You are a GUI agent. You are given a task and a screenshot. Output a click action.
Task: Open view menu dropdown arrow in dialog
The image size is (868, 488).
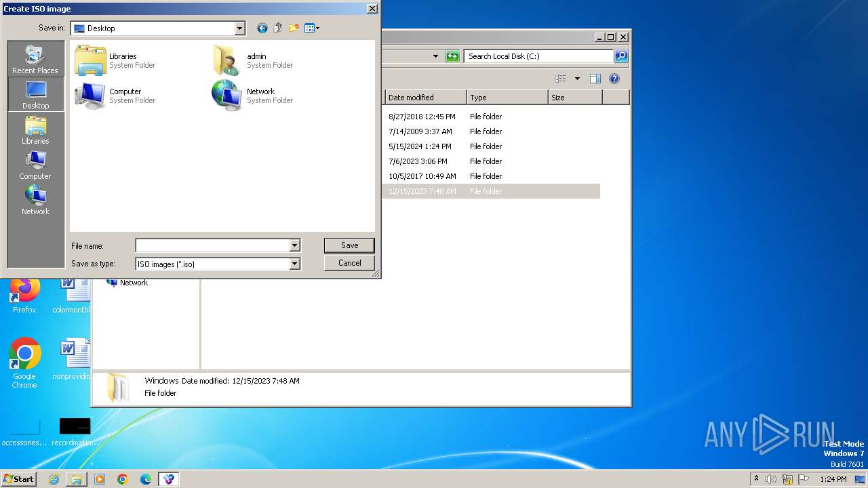click(317, 28)
